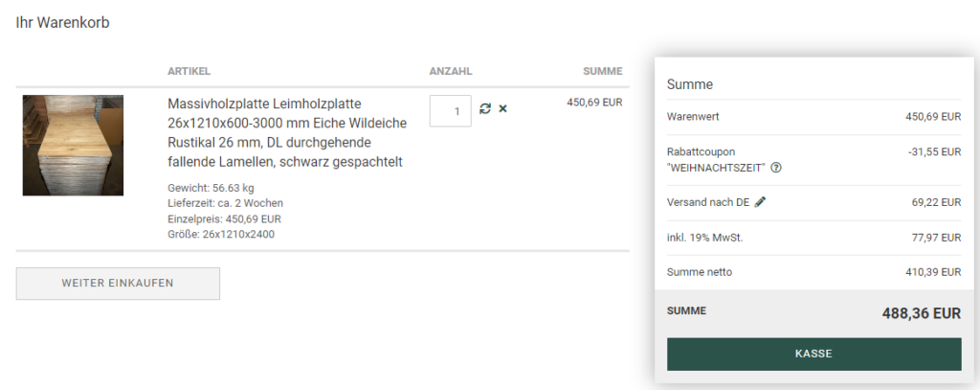The image size is (980, 390).
Task: Continue shopping via WEITER EINKAUFEN button
Action: tap(118, 284)
